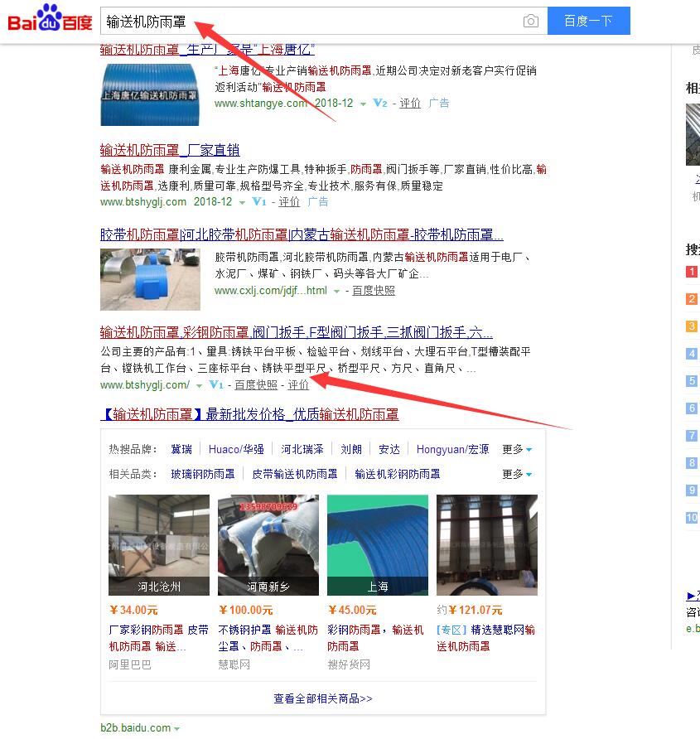This screenshot has width=700, height=739.
Task: Open result titled 输送机防雨罩_厂家直销
Action: coord(170,150)
